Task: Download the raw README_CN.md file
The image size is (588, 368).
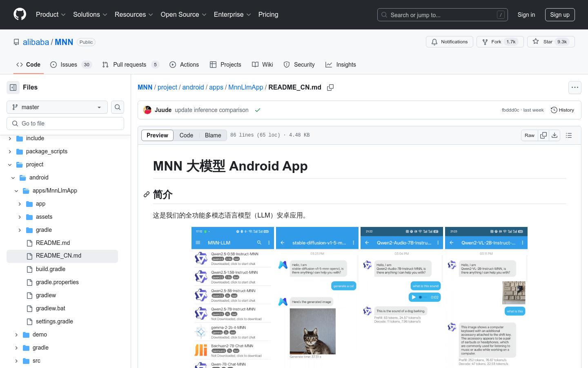Action: tap(555, 135)
